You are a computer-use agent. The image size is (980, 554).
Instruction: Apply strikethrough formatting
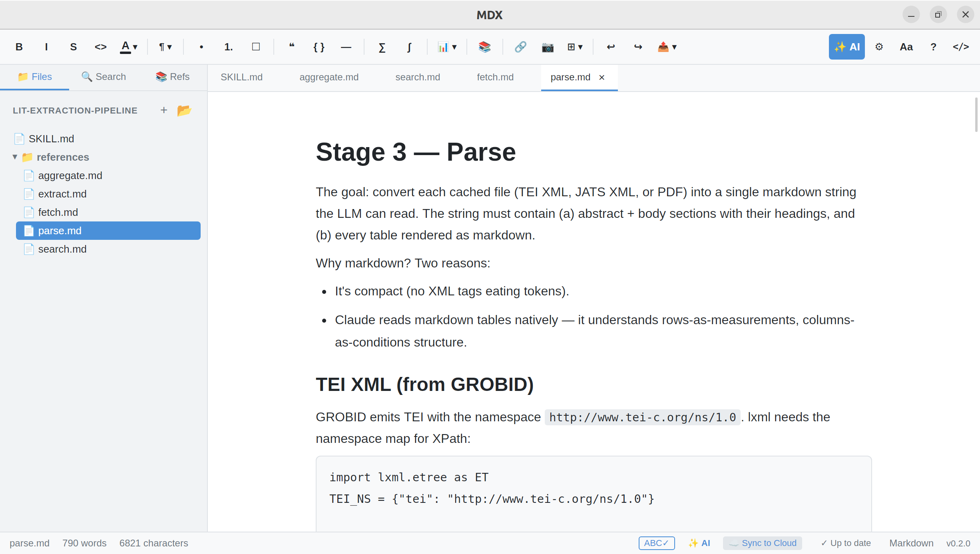(73, 47)
